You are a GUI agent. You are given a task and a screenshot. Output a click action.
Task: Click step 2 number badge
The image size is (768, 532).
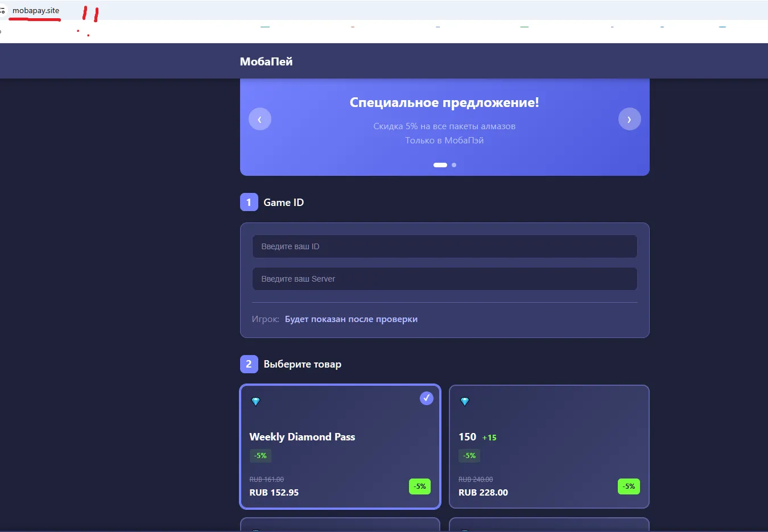point(249,364)
